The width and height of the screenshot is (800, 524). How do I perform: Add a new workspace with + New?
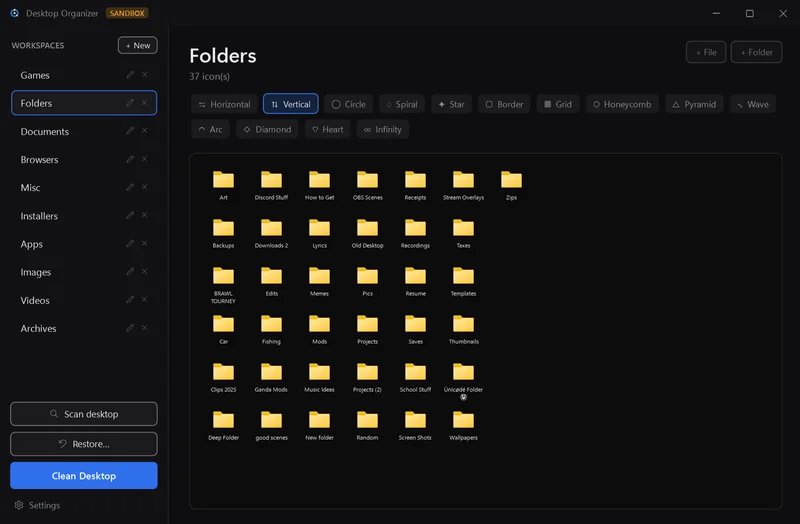[x=138, y=45]
